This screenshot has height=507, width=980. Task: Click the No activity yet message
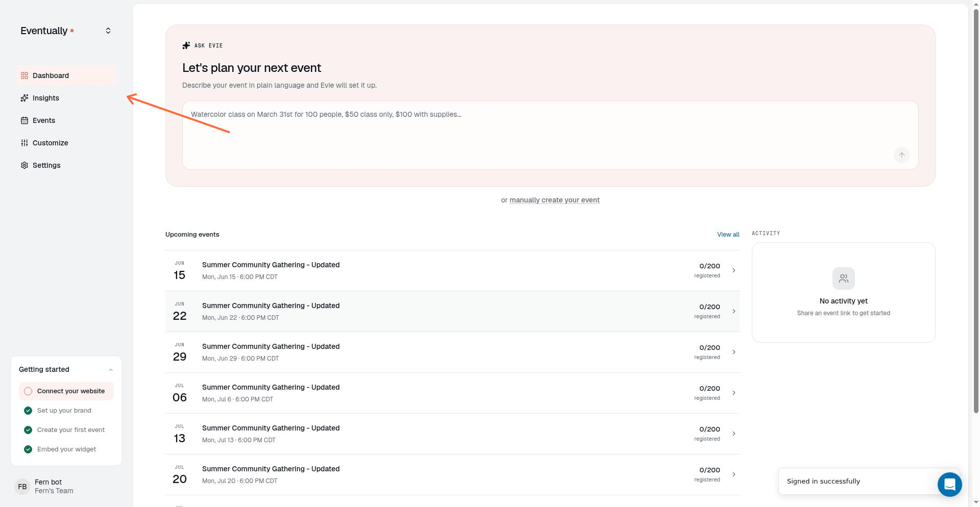coord(844,301)
